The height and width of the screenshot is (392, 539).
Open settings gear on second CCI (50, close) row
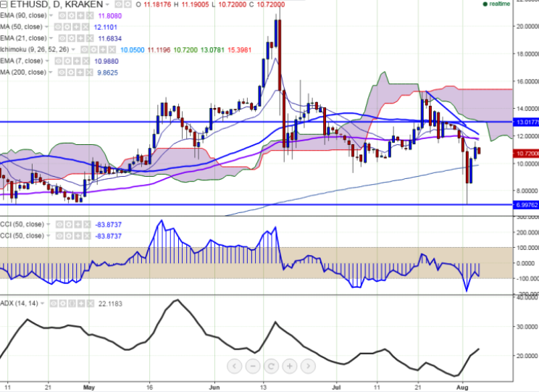68,236
